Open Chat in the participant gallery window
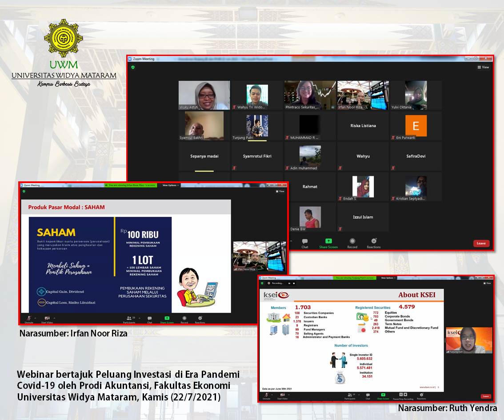The width and height of the screenshot is (504, 420). [304, 243]
